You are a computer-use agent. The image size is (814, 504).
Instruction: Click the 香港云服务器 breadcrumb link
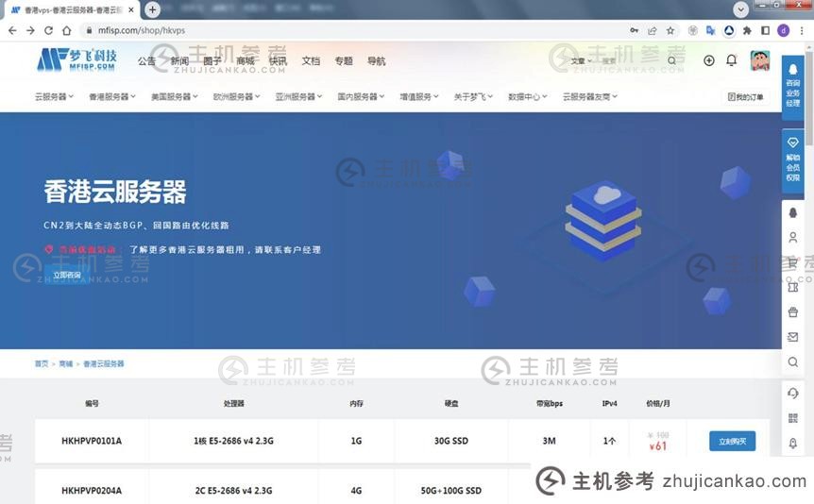pos(104,364)
